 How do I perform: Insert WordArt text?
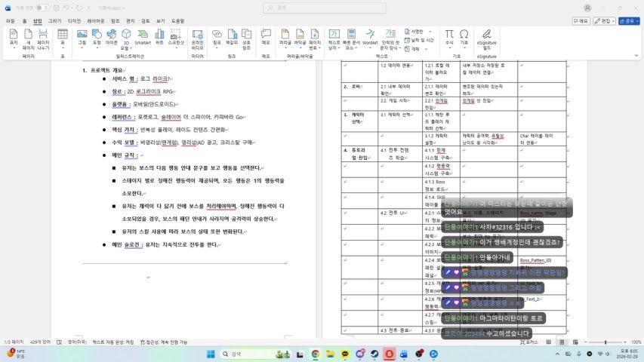[x=370, y=37]
